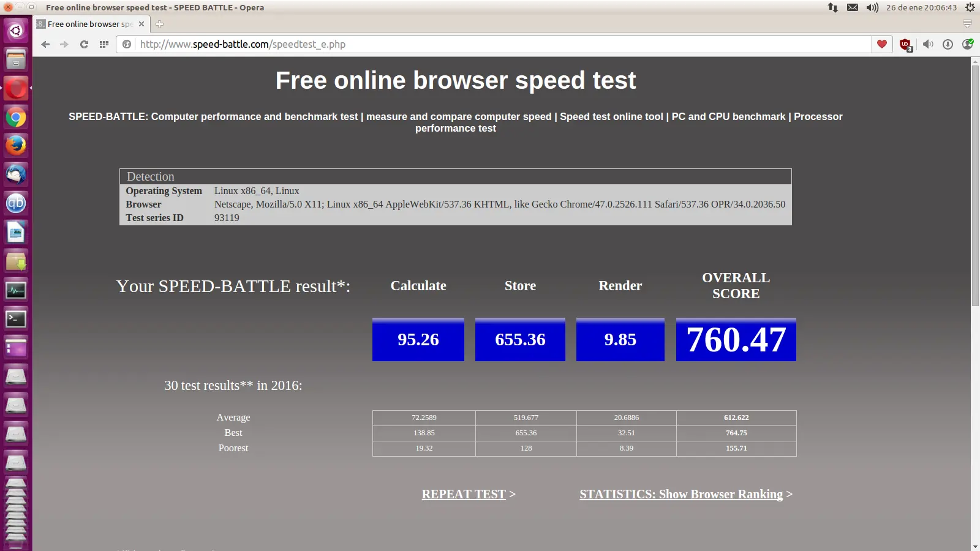Screen dimensions: 980x551
Task: Click the speaker extension icon in Opera toolbar
Action: coord(928,44)
